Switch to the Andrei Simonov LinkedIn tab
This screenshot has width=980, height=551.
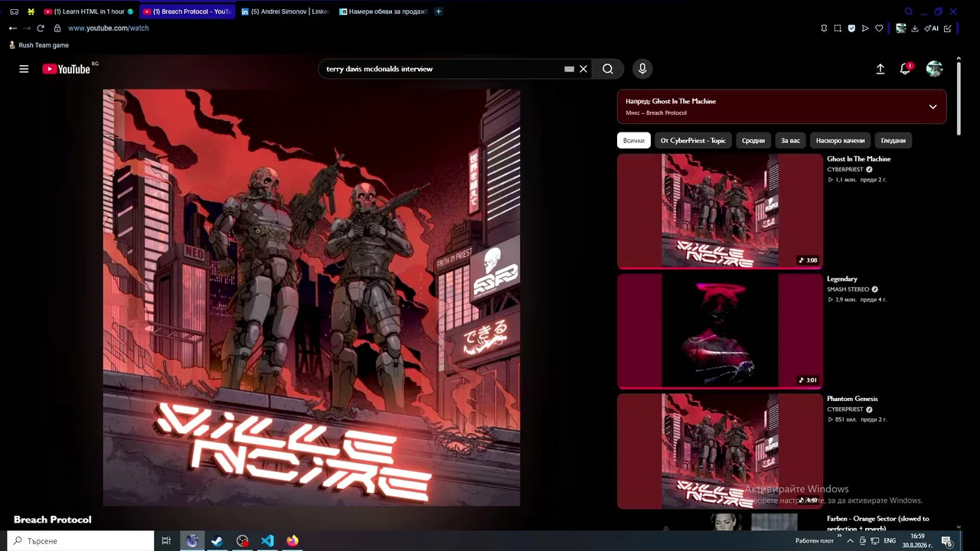click(x=285, y=11)
